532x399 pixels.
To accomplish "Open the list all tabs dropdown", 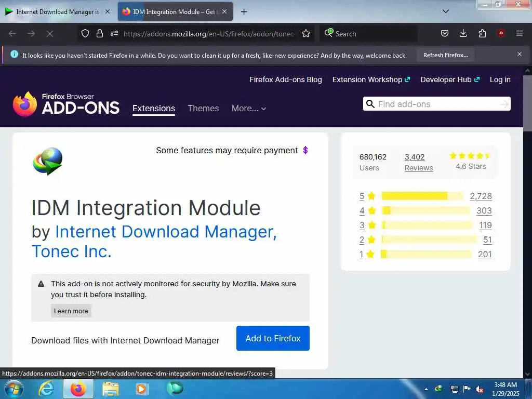I will coord(446,11).
